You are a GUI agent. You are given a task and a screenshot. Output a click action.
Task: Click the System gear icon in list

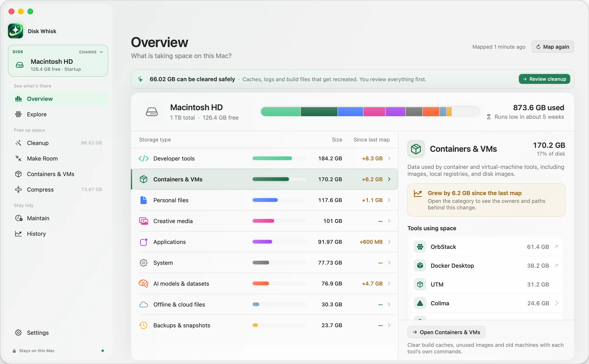144,263
